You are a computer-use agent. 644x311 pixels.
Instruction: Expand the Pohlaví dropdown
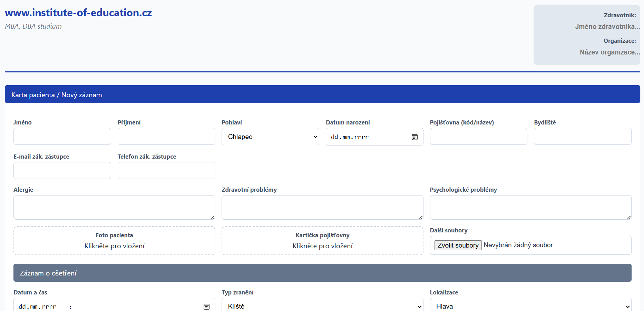(270, 137)
